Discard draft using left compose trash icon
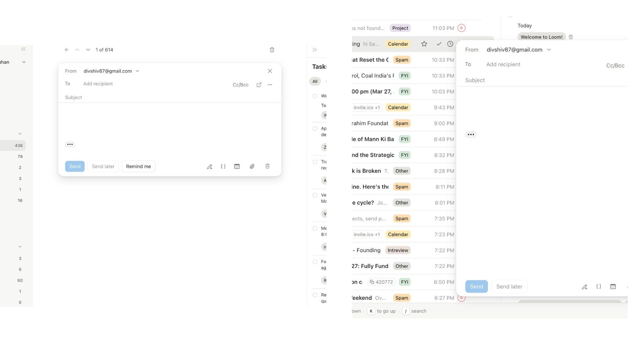The image size is (644, 362). [x=267, y=166]
